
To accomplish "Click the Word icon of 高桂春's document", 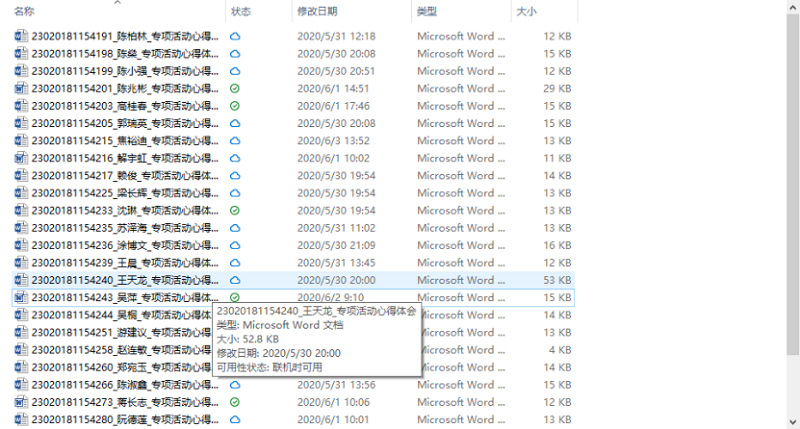I will pyautogui.click(x=21, y=106).
